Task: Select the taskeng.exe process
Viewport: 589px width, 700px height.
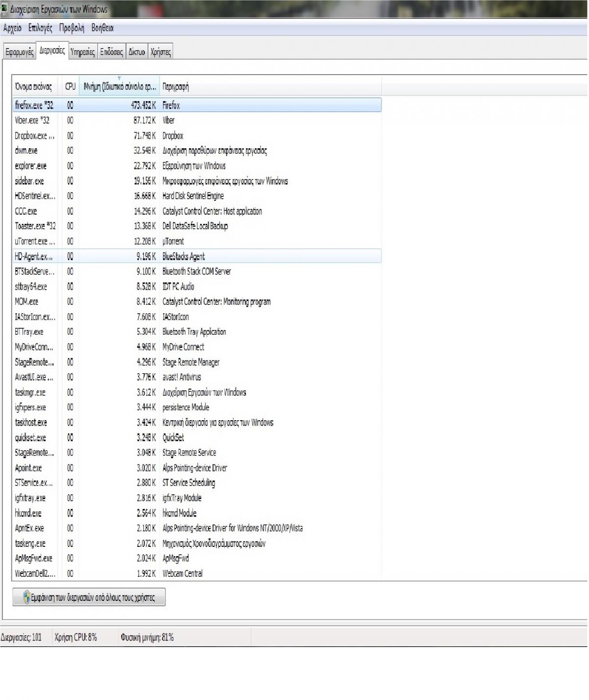Action: 197,544
